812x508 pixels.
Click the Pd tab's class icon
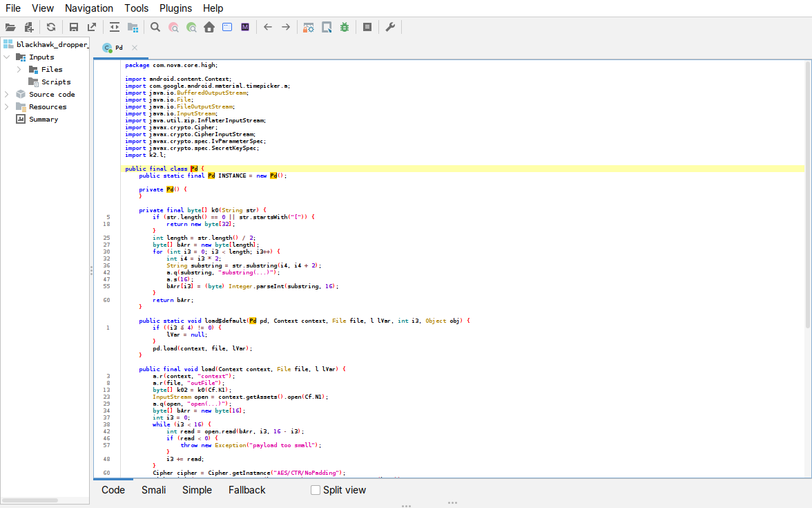[107, 48]
